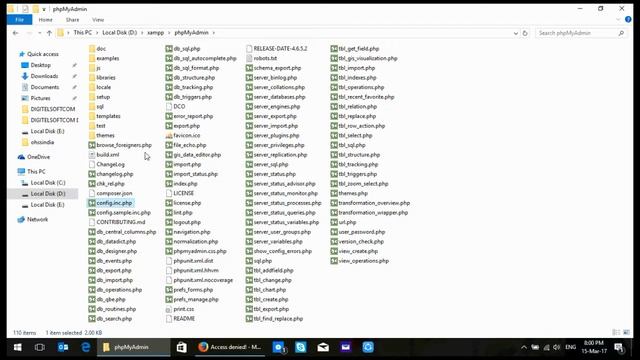Viewport: 640px width, 360px height.
Task: Go up one folder level
Action: point(49,33)
